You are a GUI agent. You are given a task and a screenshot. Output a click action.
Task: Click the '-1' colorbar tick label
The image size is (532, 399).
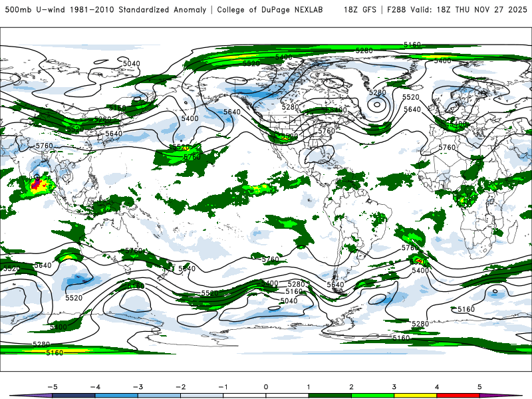tap(223, 387)
